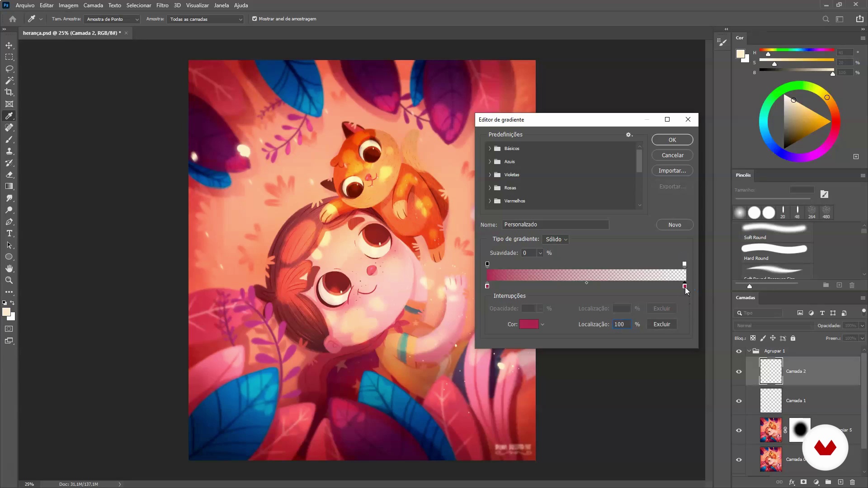Select the Rectangular Marquee tool
Image resolution: width=868 pixels, height=488 pixels.
click(x=9, y=57)
